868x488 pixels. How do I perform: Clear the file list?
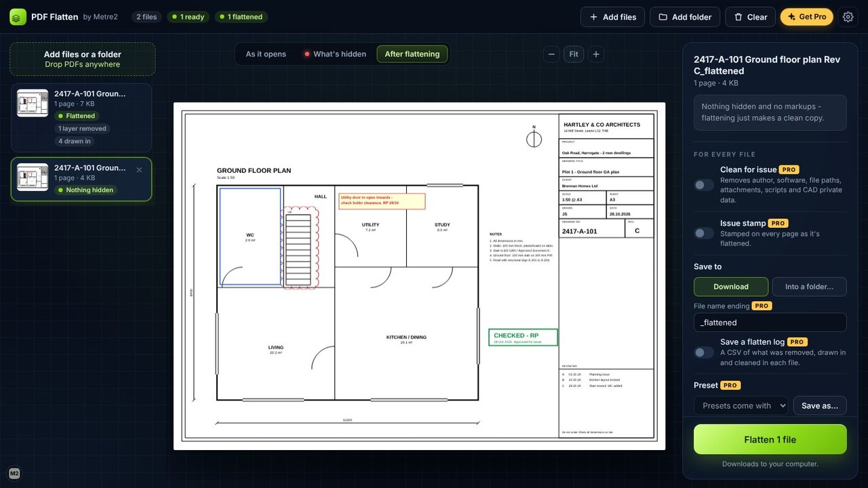pos(750,17)
